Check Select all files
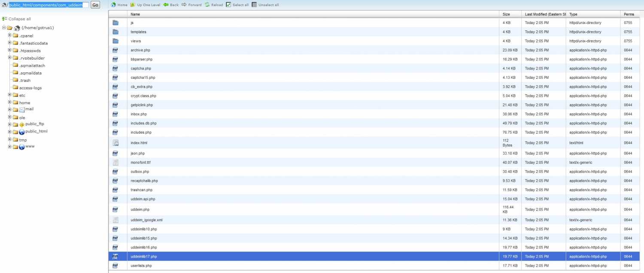Viewport: 644px width, 273px height. click(228, 5)
